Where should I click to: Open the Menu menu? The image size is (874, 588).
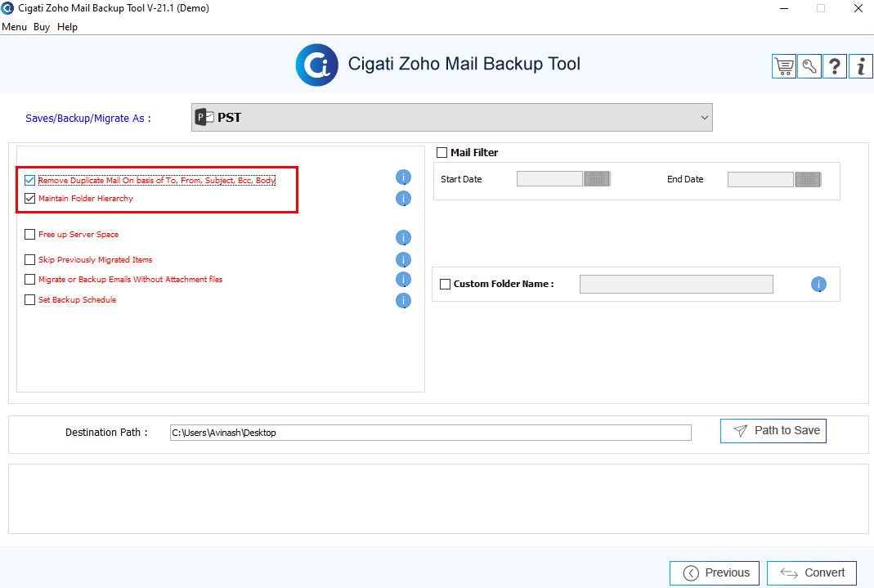[14, 27]
